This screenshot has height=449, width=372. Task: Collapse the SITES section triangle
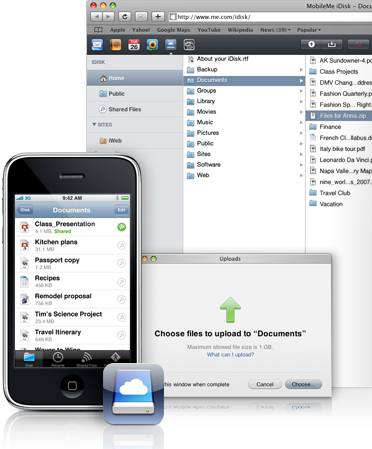coord(94,124)
